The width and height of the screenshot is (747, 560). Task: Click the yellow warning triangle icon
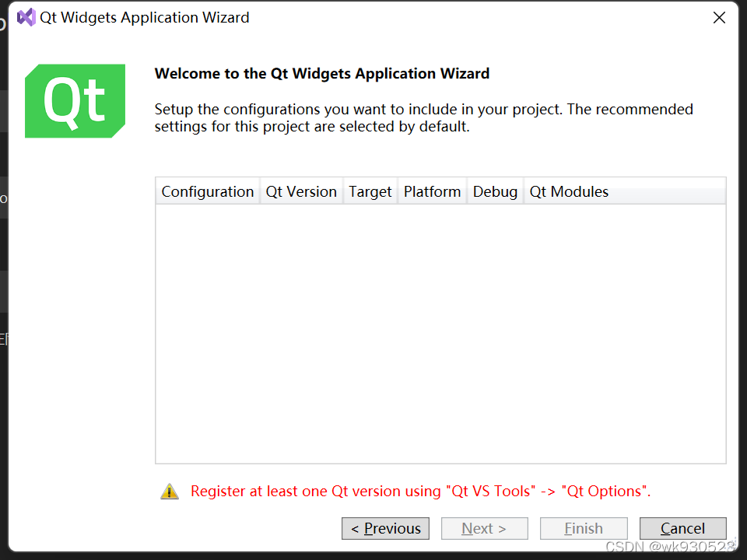[x=170, y=491]
